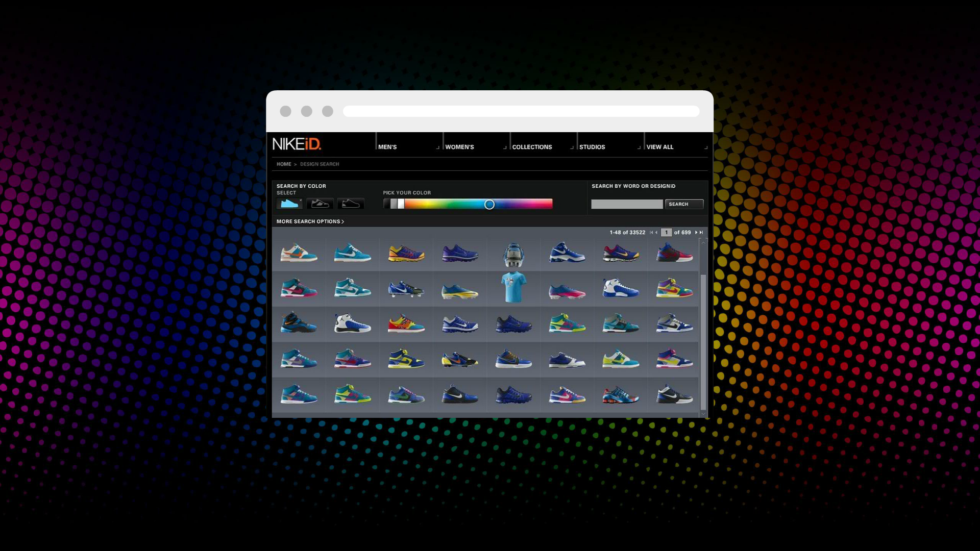Select the blue T-shirt thumbnail

[x=513, y=288]
